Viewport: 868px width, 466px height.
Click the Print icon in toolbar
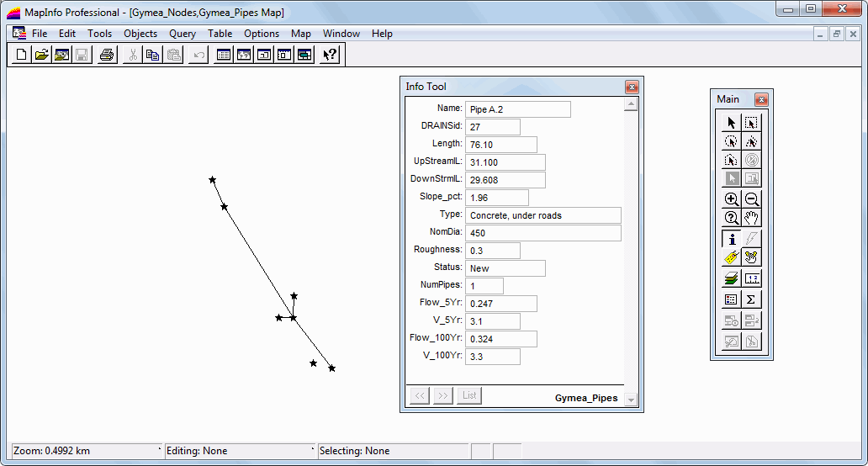click(107, 55)
